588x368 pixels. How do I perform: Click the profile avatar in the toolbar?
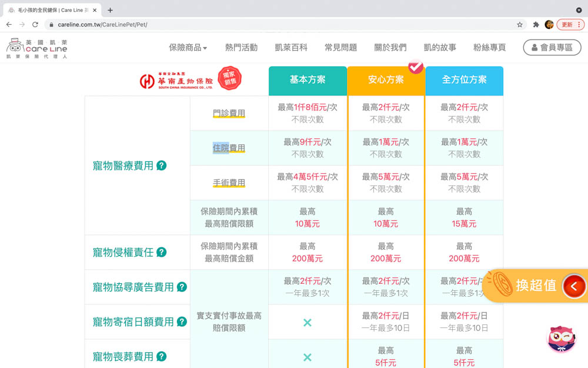point(549,24)
